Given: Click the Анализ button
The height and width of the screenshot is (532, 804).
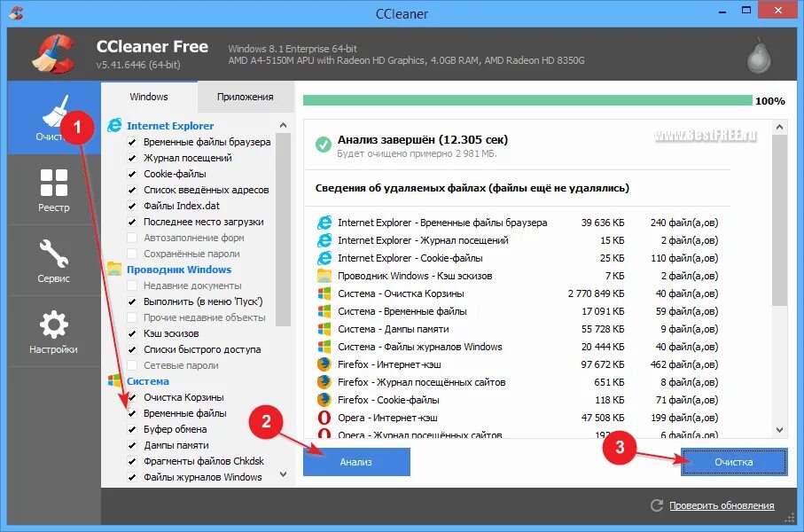Looking at the screenshot, I should coord(356,462).
